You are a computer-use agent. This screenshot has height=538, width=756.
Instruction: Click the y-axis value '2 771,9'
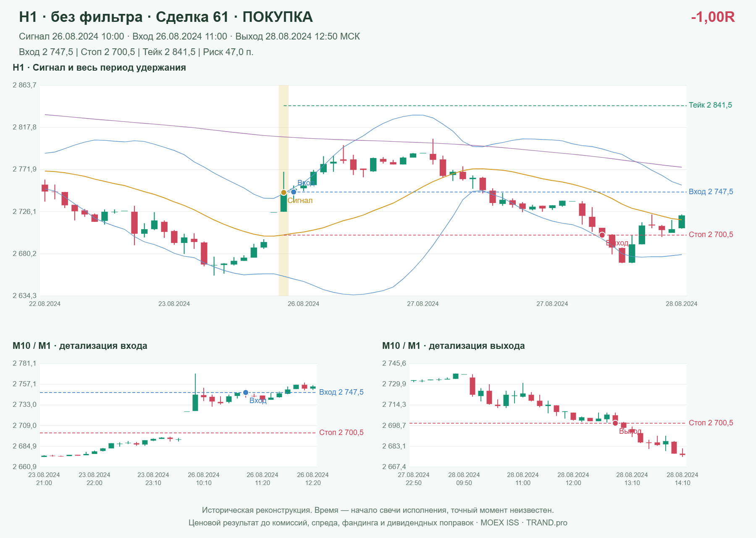(24, 169)
